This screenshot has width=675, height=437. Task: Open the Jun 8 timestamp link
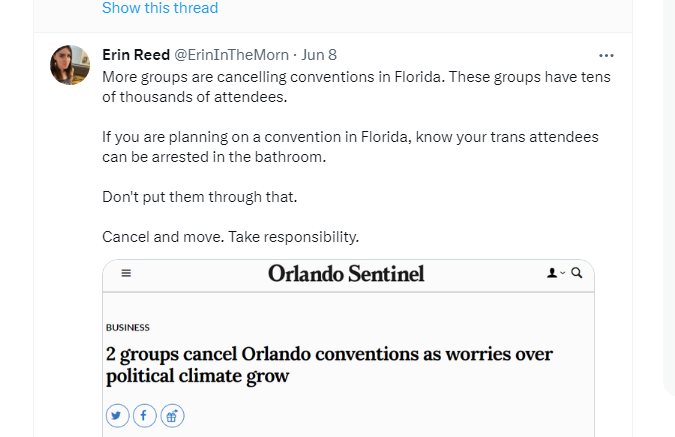(319, 55)
